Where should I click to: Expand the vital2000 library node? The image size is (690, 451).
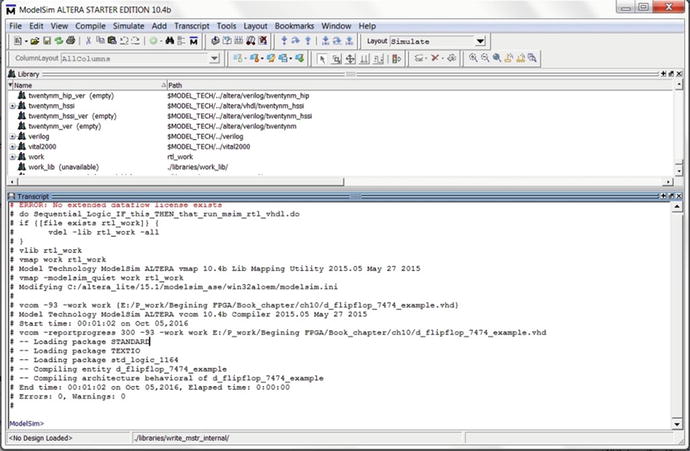[x=13, y=147]
